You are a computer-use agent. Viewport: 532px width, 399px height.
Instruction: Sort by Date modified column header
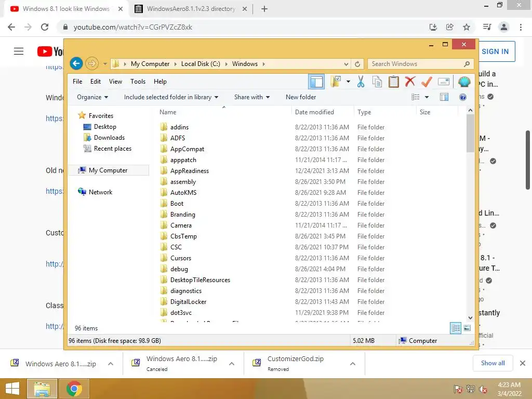tap(323, 112)
